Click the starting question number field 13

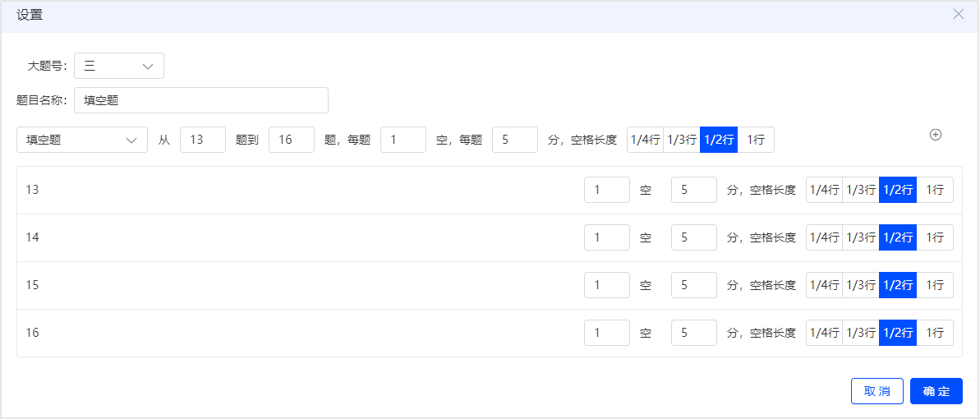[203, 140]
